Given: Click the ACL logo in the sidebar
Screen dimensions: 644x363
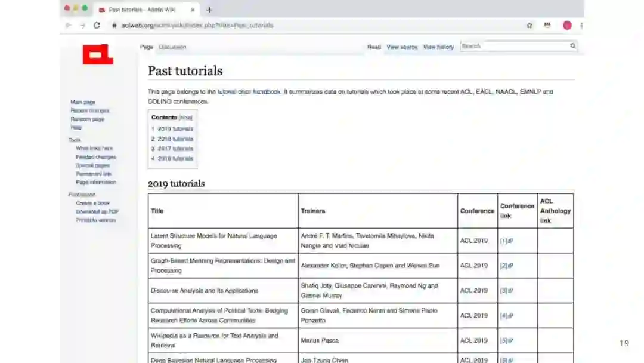Looking at the screenshot, I should coord(98,54).
